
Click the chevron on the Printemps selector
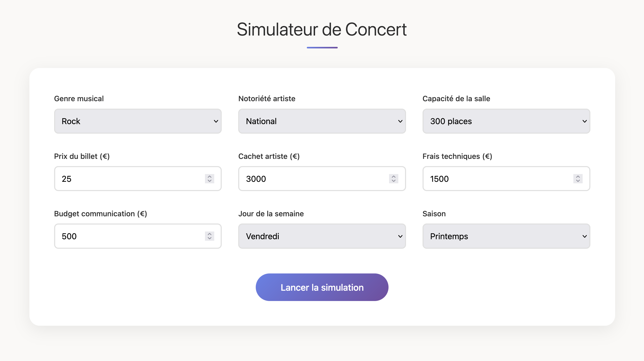tap(584, 236)
